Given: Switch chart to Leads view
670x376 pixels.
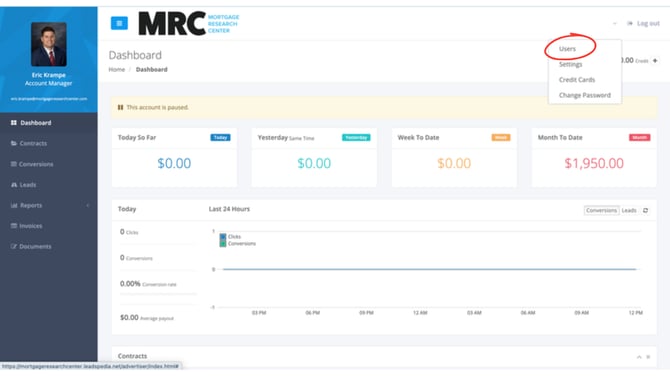Looking at the screenshot, I should [629, 210].
